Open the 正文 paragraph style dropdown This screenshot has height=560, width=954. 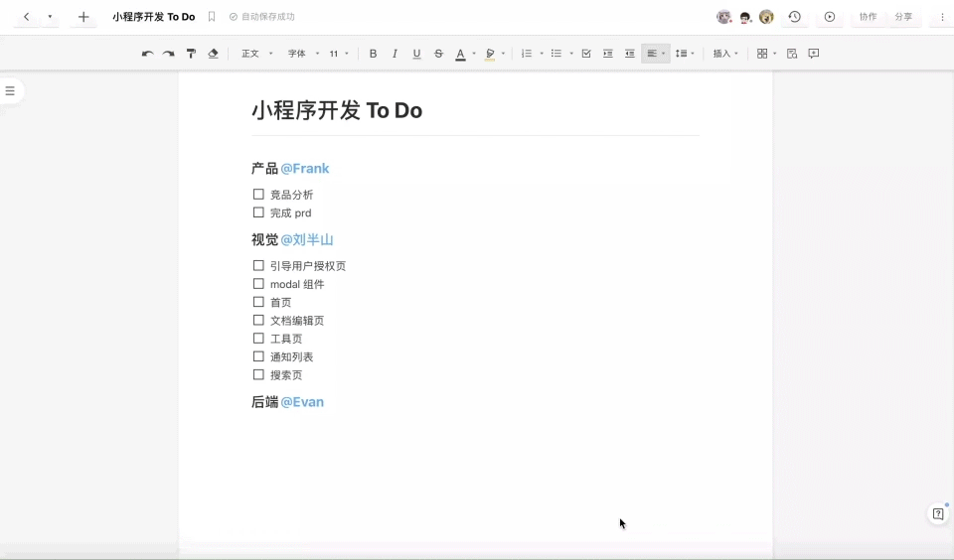point(256,54)
